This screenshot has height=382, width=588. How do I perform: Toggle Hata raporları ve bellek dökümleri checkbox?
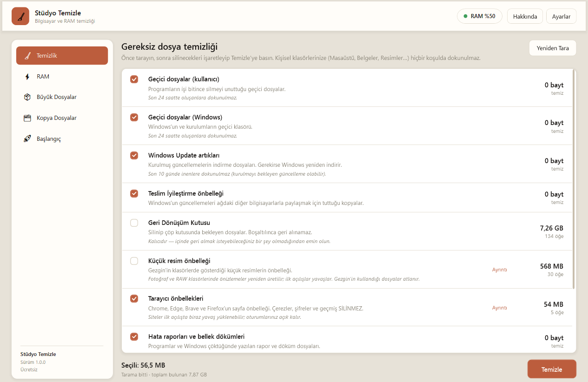[x=134, y=337]
